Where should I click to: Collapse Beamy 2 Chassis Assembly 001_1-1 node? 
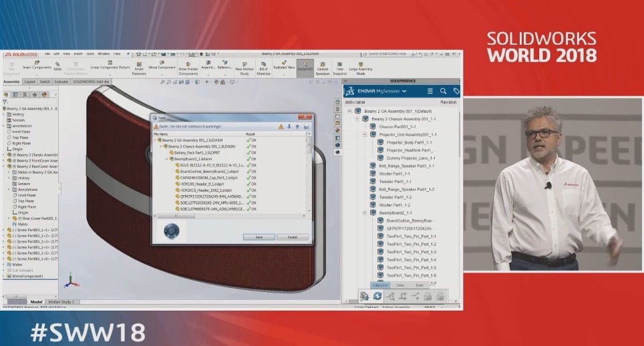[357, 119]
